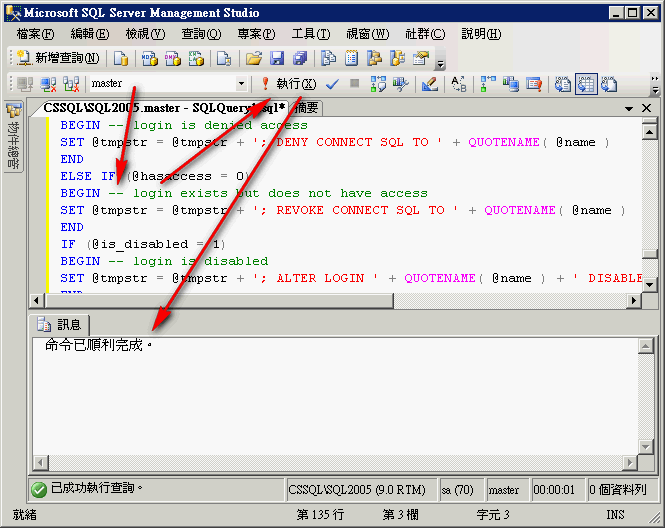Click editor vertical scrollbar down arrow
This screenshot has width=665, height=528.
(x=650, y=285)
